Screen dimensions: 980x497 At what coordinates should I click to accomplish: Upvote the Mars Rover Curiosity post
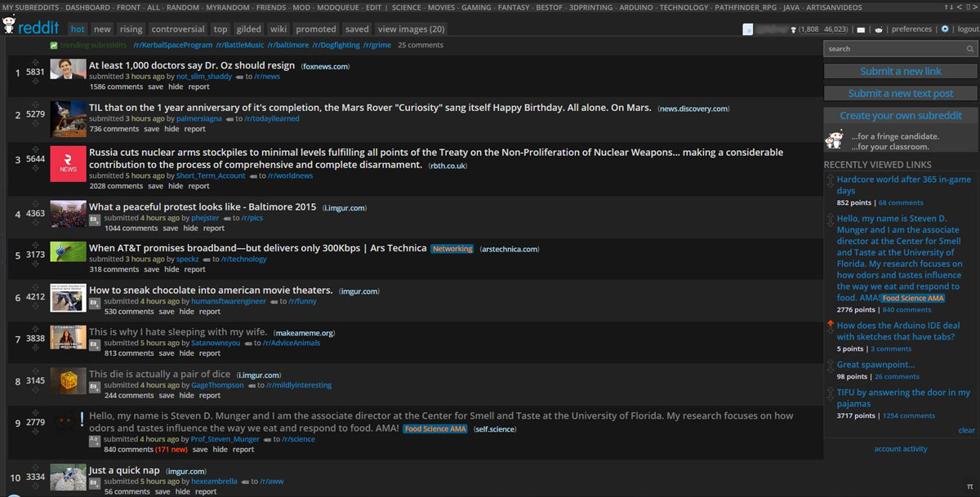coord(35,104)
